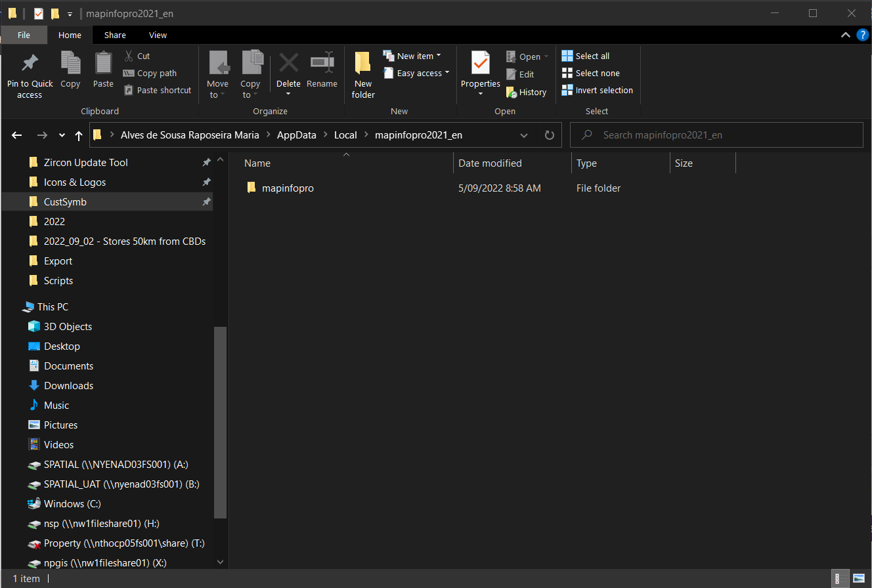Show file History
The height and width of the screenshot is (588, 872).
[x=526, y=93]
